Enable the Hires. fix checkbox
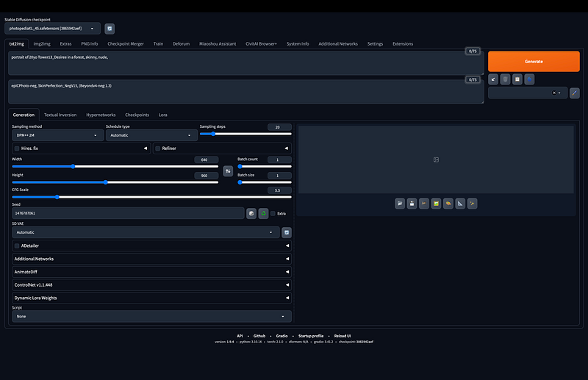This screenshot has width=588, height=380. pyautogui.click(x=17, y=148)
